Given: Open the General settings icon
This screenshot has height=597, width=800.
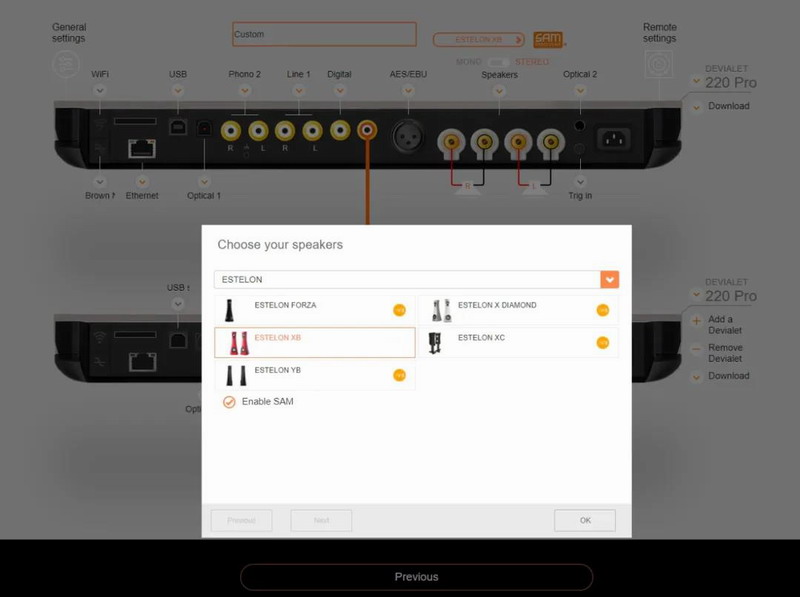Looking at the screenshot, I should (x=66, y=64).
